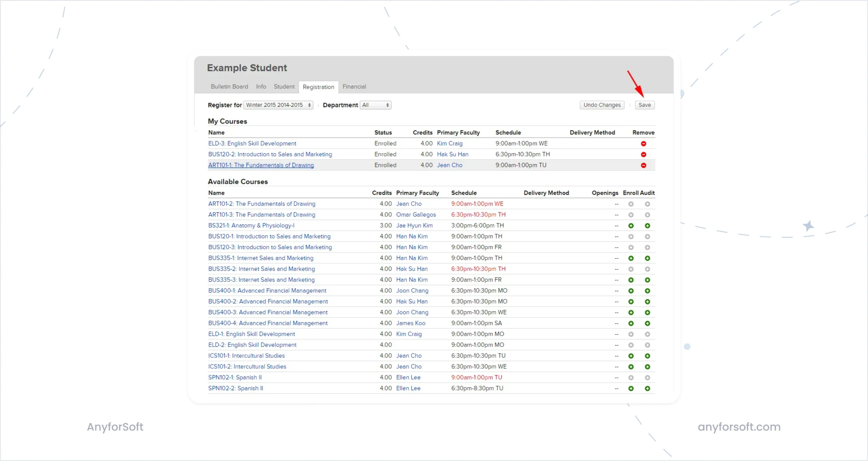This screenshot has height=461, width=868.
Task: Click the Save button
Action: tap(644, 105)
